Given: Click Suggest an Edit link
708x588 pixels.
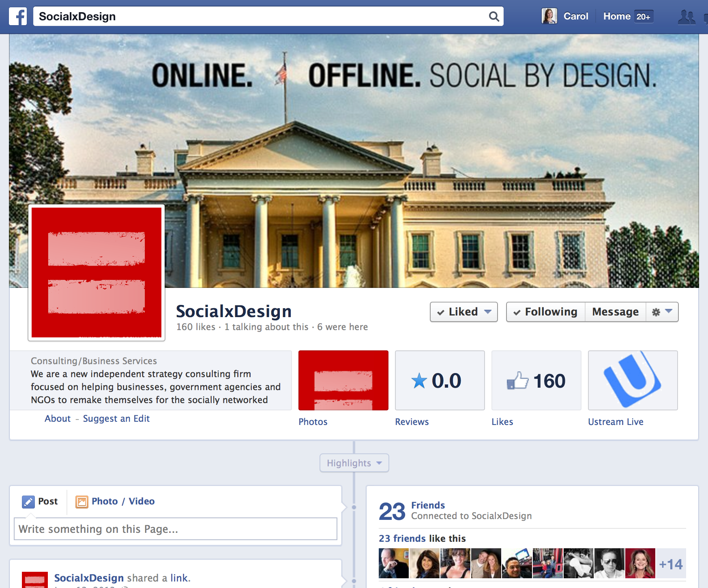Looking at the screenshot, I should 116,418.
